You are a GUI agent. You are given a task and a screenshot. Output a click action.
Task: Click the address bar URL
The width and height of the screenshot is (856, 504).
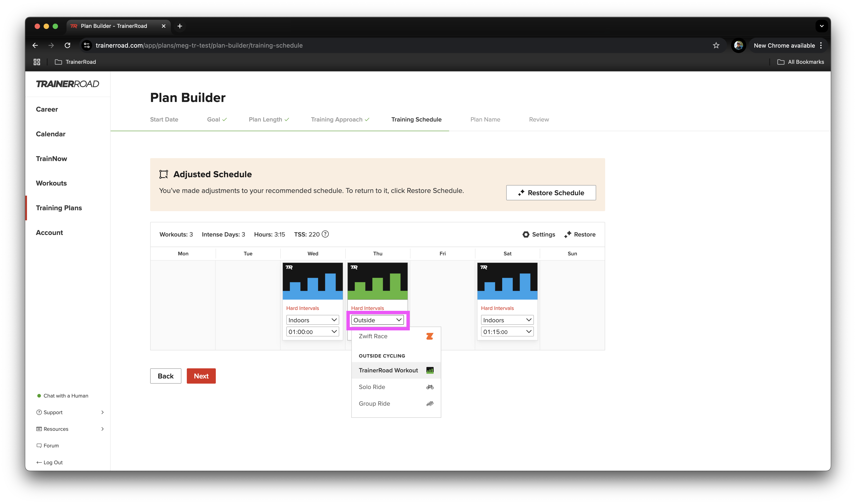coord(199,46)
